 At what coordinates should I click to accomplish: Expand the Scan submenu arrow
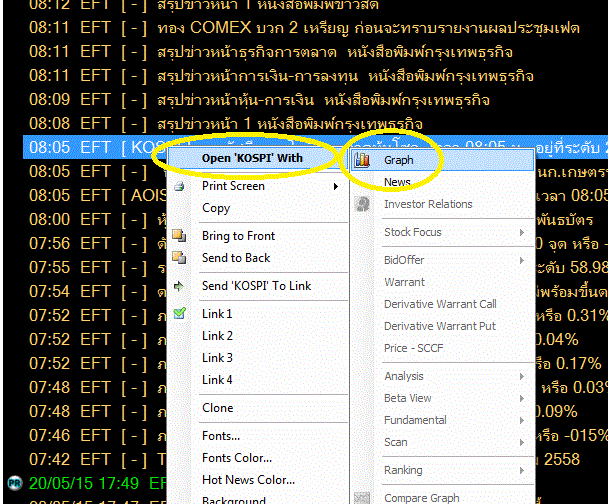[x=522, y=442]
